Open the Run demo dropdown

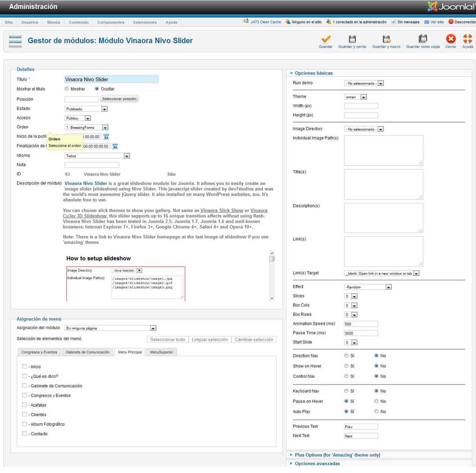pyautogui.click(x=364, y=83)
